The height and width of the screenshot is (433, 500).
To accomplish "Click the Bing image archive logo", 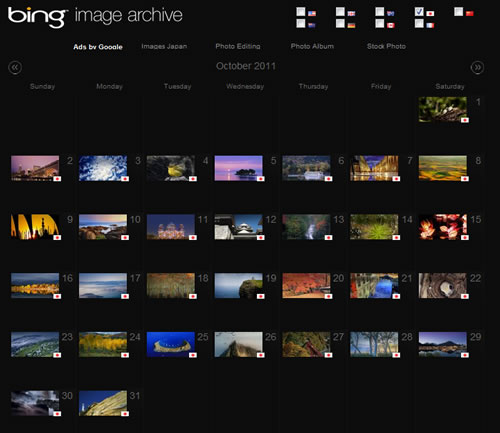I will click(95, 17).
